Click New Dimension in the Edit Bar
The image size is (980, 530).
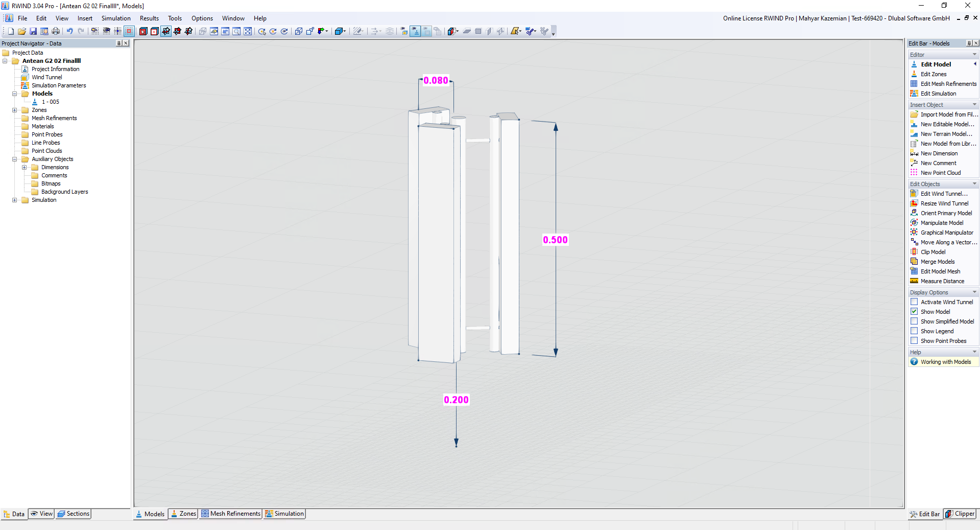(939, 153)
